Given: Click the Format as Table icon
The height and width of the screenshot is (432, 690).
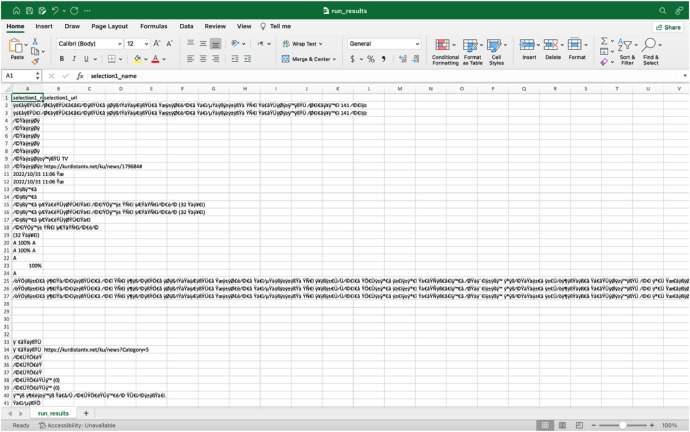Looking at the screenshot, I should (x=470, y=45).
